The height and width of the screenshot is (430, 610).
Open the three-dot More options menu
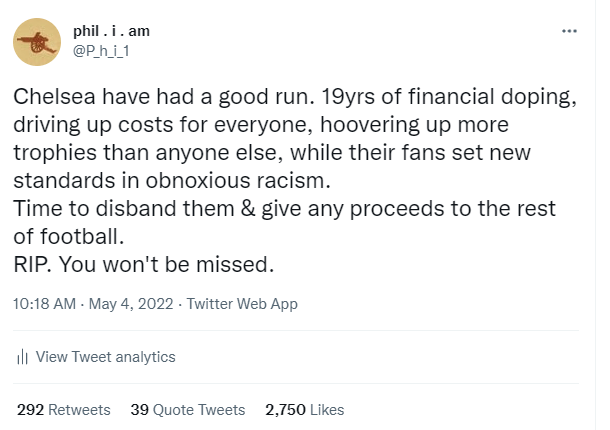(x=569, y=31)
